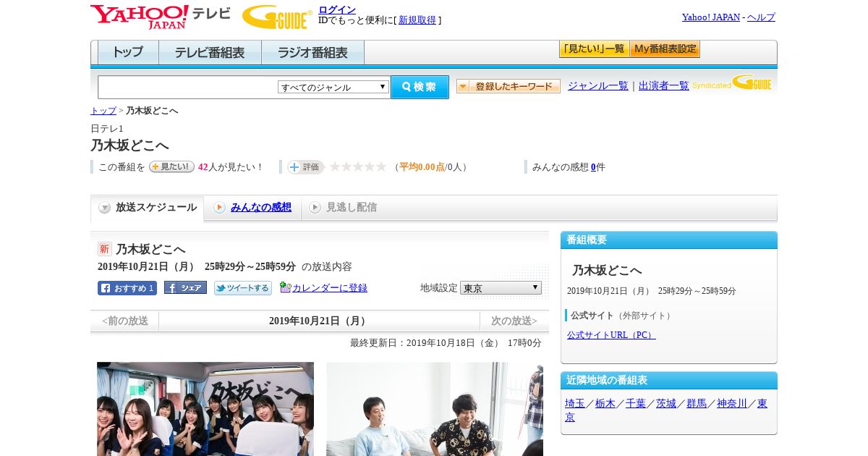The image size is (868, 456).
Task: Click the 近隣地域の番組表 panel header
Action: (x=669, y=380)
